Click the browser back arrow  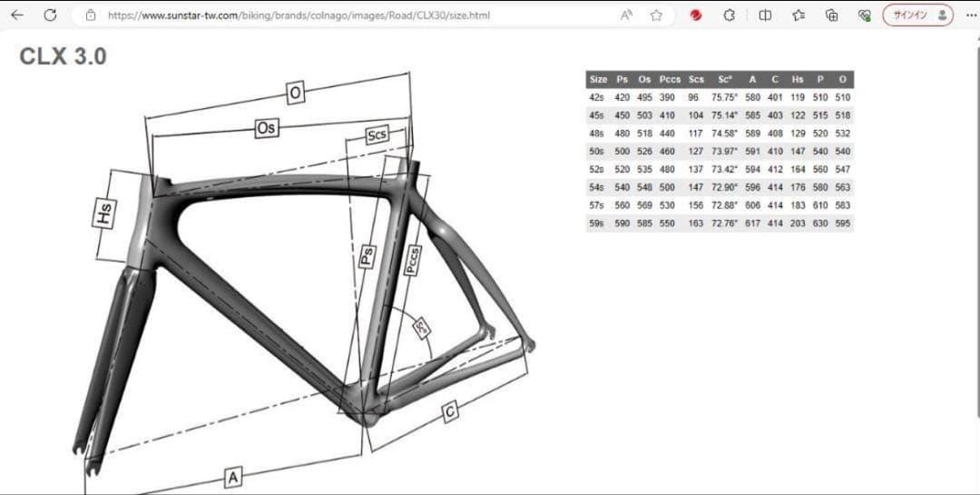(x=17, y=15)
